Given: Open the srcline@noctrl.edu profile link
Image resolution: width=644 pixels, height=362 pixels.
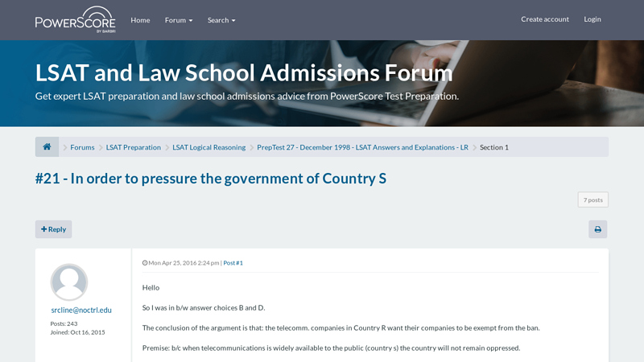Looking at the screenshot, I should coord(81,310).
